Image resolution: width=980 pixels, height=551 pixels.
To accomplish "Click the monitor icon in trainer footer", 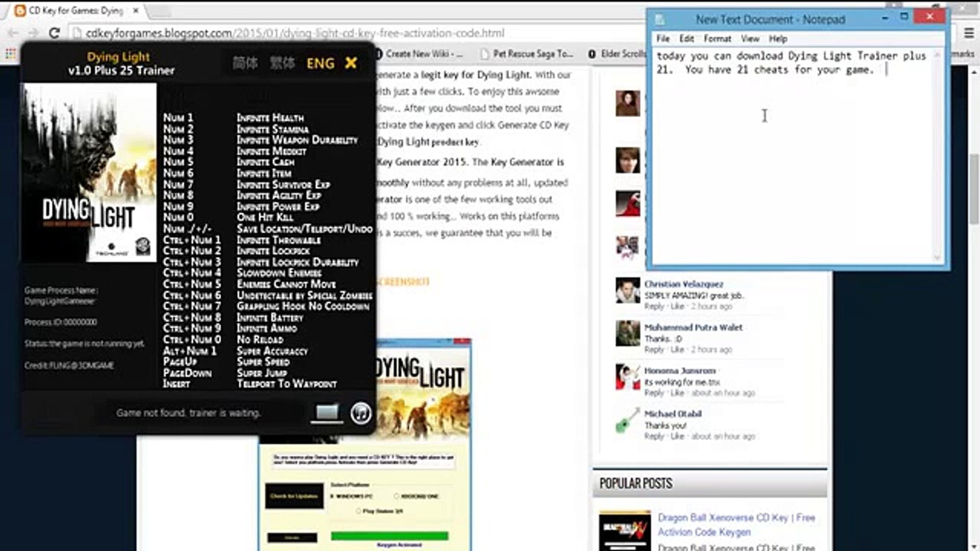I will [x=327, y=412].
